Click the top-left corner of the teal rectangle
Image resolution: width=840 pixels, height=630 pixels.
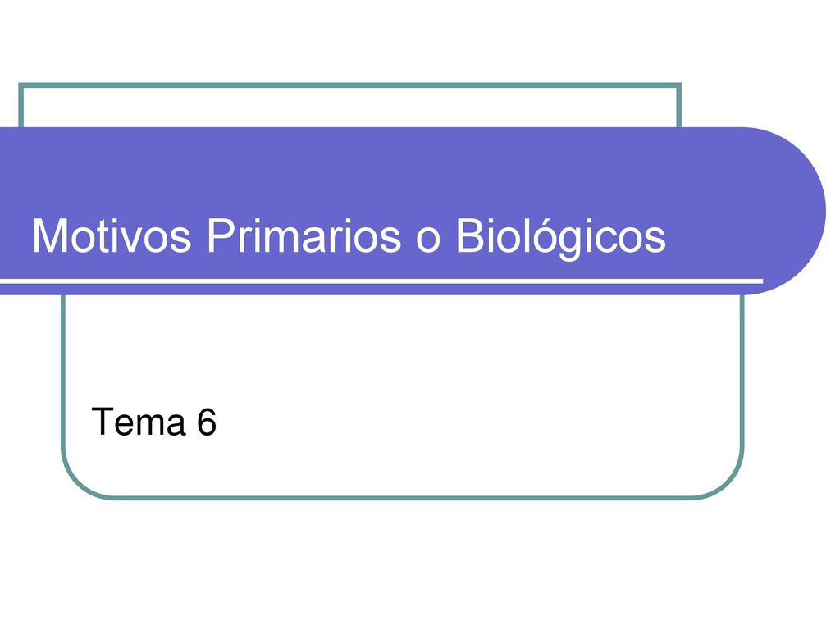point(21,85)
